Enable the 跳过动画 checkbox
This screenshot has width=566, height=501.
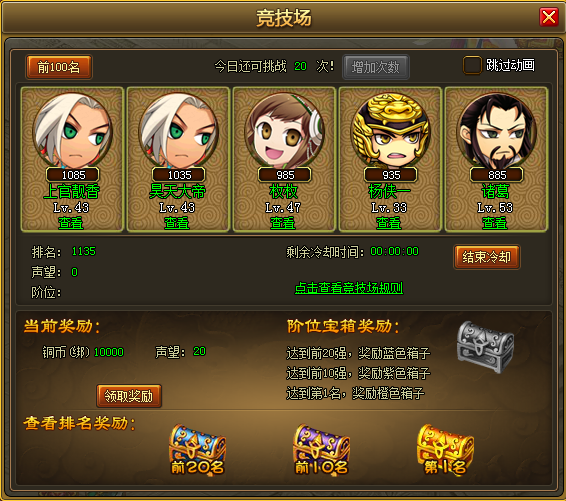[472, 65]
